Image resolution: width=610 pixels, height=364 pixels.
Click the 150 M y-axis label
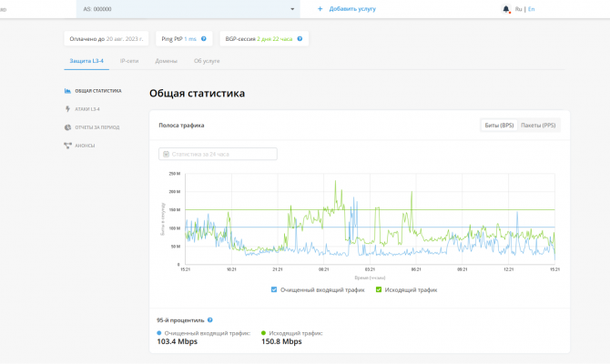174,209
